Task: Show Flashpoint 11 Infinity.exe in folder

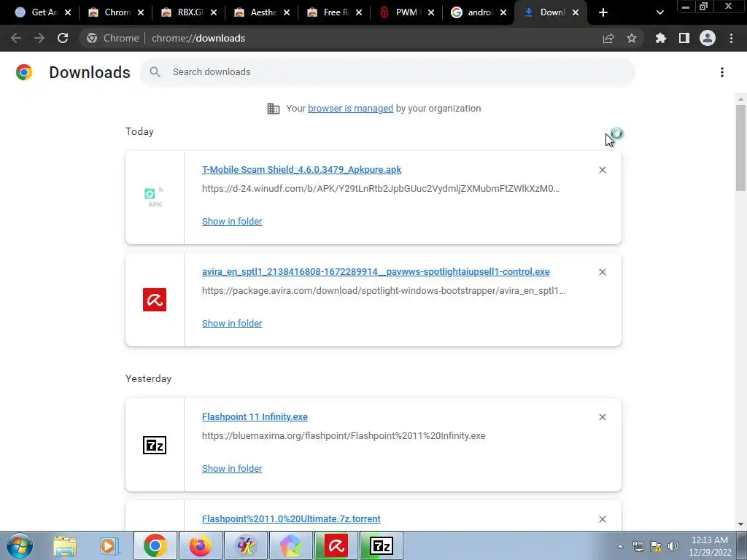Action: click(232, 469)
